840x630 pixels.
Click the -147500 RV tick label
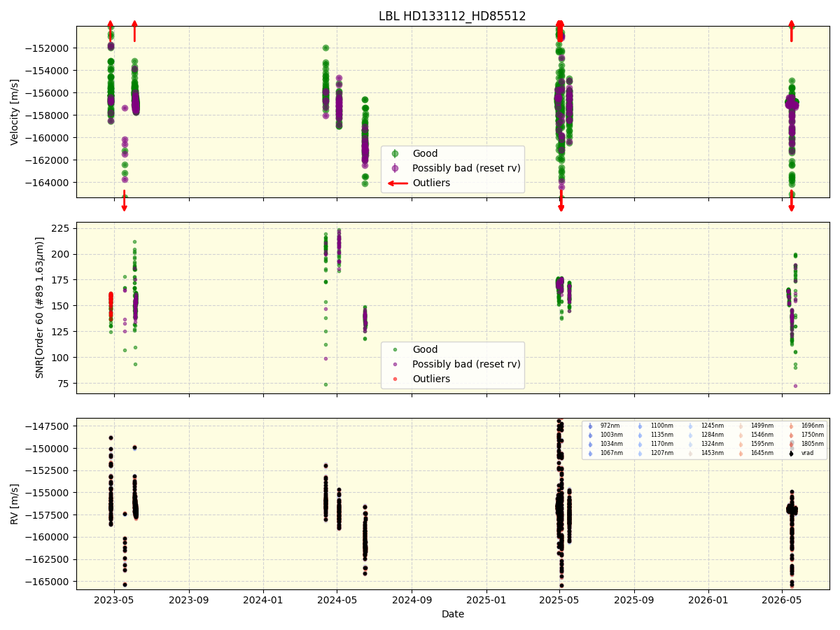48,426
